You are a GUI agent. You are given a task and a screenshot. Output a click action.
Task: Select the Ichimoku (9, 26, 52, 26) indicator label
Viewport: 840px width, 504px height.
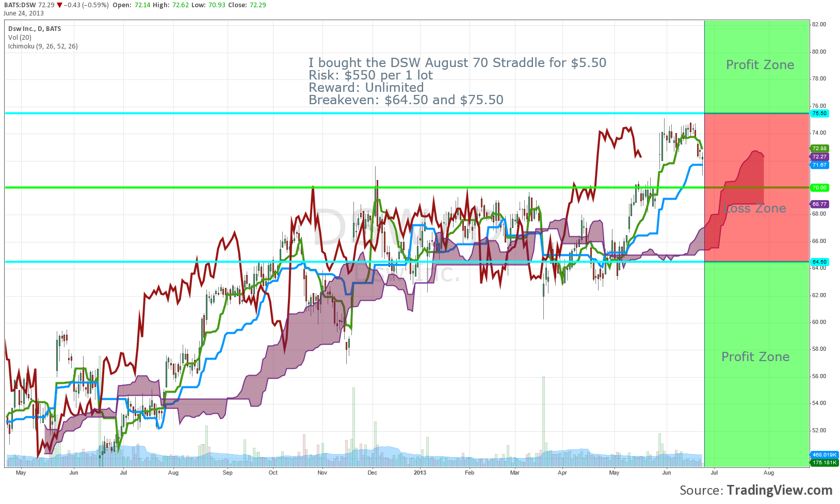tap(43, 46)
